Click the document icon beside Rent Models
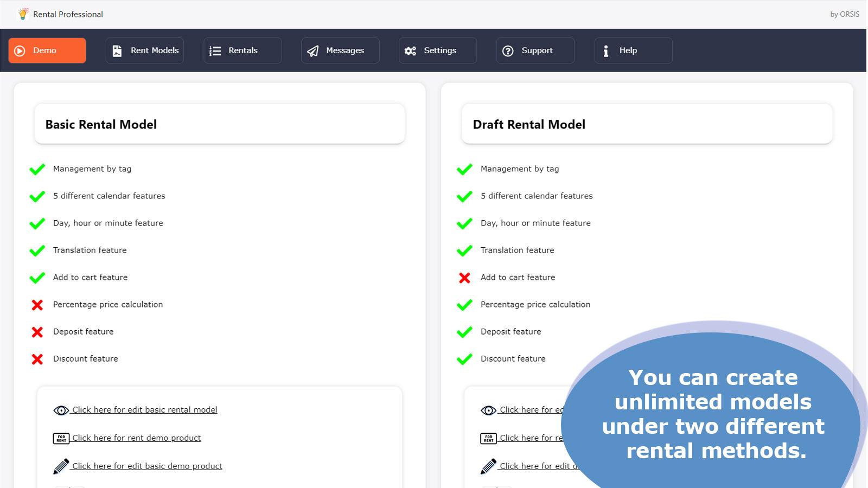 (x=117, y=50)
